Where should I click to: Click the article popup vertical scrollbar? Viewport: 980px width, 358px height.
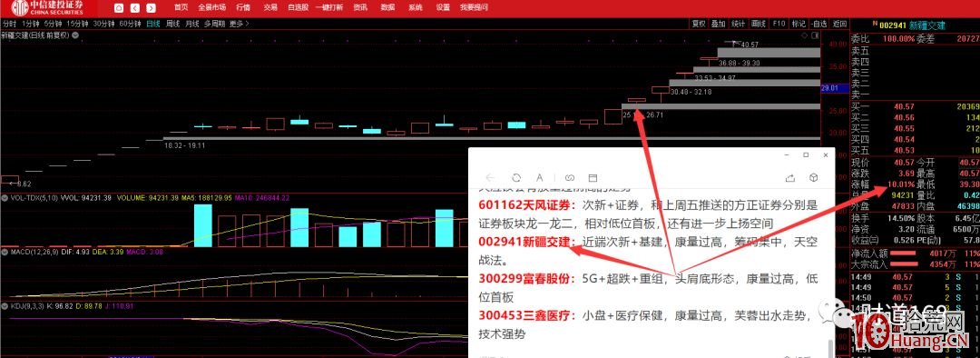830,349
